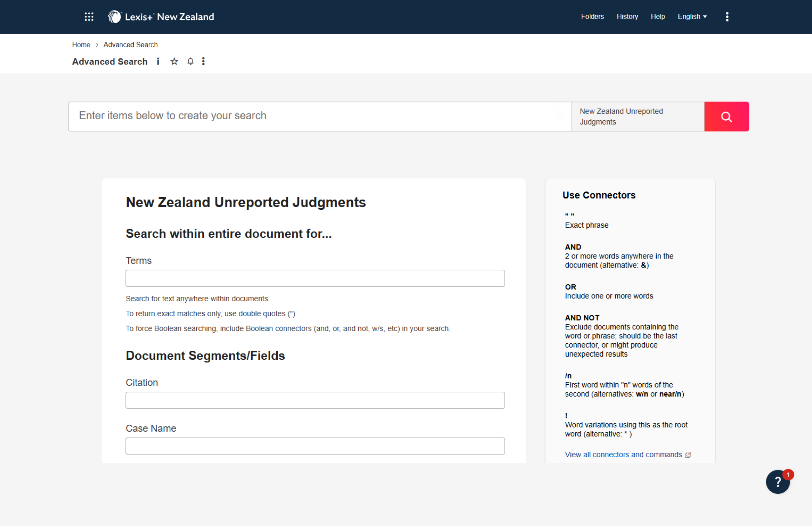Open the Help menu item
Viewport: 812px width, 526px height.
click(658, 16)
